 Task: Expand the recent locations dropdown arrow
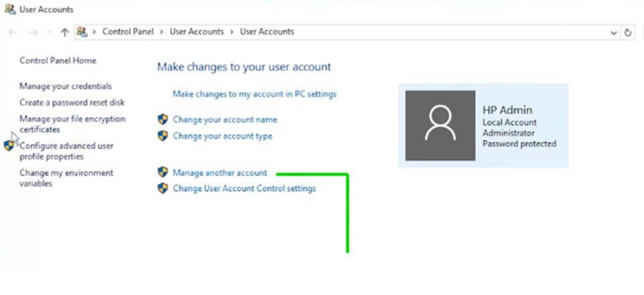[50, 32]
